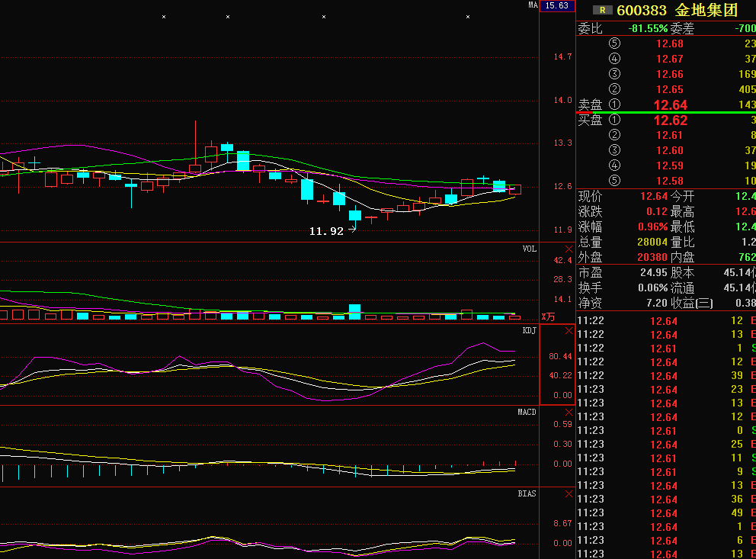
Task: Click the 涨跌 value 0.12
Action: [657, 211]
